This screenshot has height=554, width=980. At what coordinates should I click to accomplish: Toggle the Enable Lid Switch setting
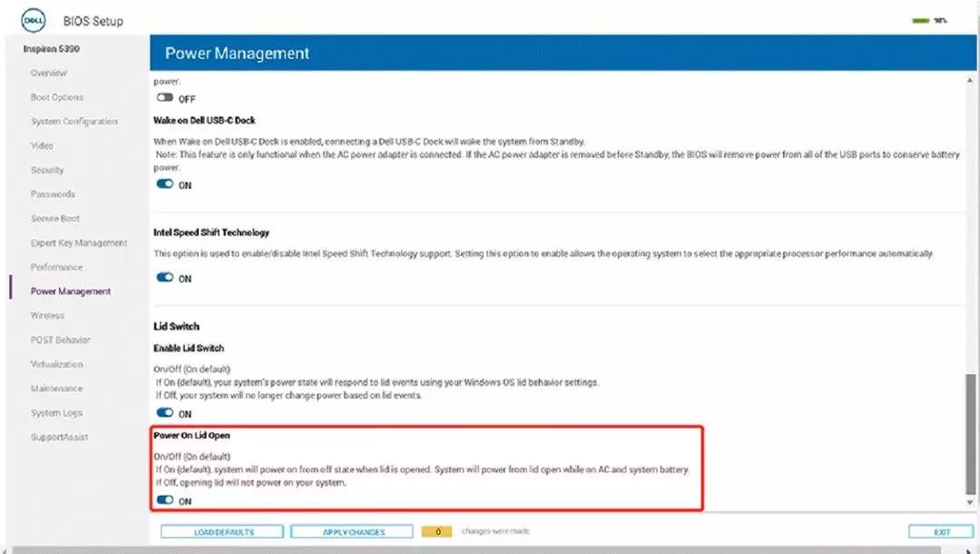click(x=165, y=412)
